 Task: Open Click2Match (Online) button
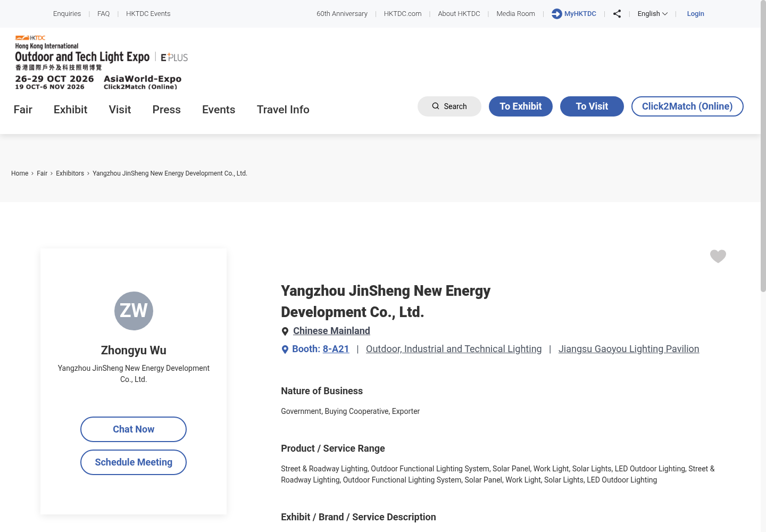coord(687,106)
